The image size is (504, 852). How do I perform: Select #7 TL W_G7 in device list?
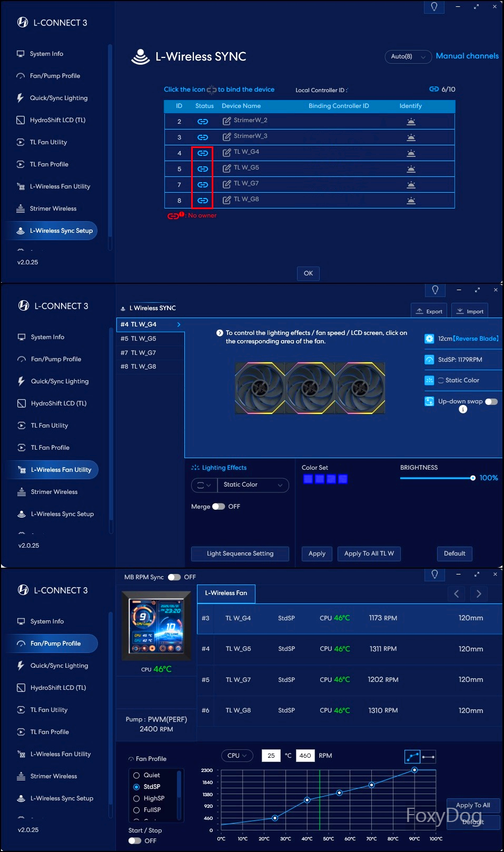coord(150,353)
